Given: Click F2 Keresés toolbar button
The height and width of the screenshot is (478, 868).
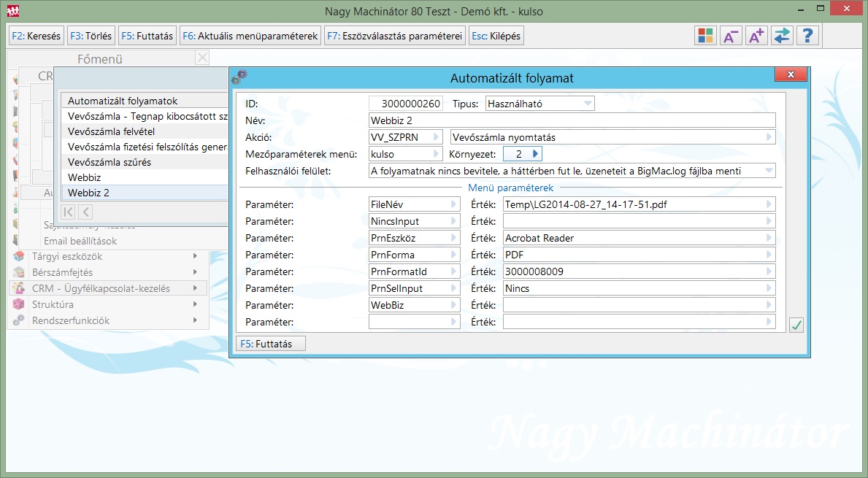Looking at the screenshot, I should pyautogui.click(x=37, y=36).
